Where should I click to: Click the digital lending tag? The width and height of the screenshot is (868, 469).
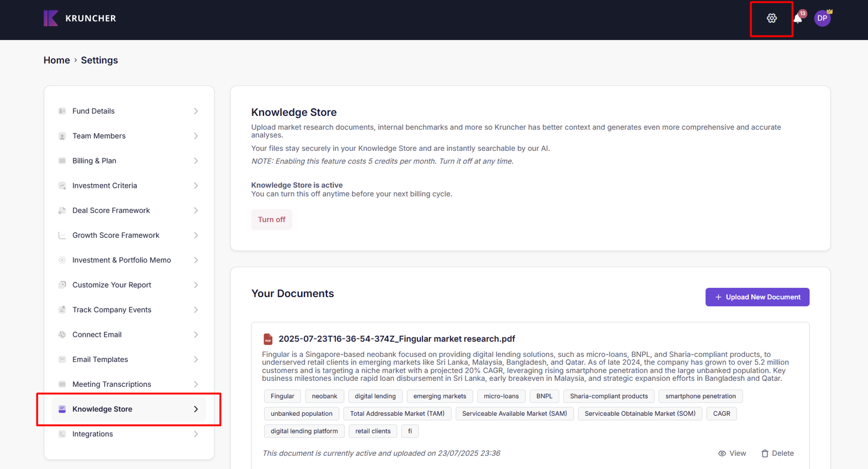coord(375,396)
